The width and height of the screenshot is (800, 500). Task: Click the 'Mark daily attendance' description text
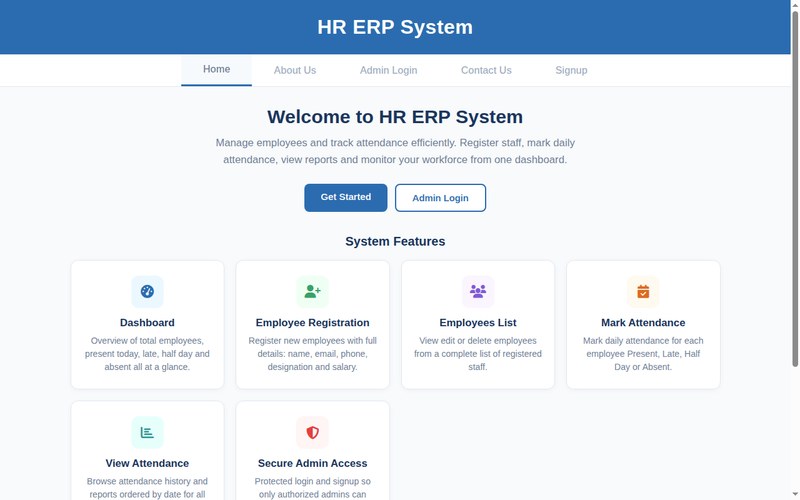point(643,354)
